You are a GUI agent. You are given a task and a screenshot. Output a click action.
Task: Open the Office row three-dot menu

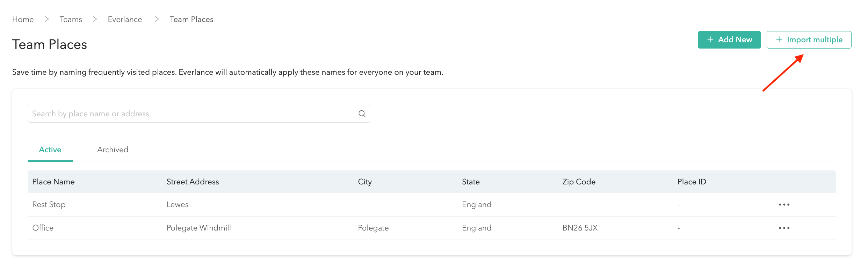pyautogui.click(x=784, y=228)
